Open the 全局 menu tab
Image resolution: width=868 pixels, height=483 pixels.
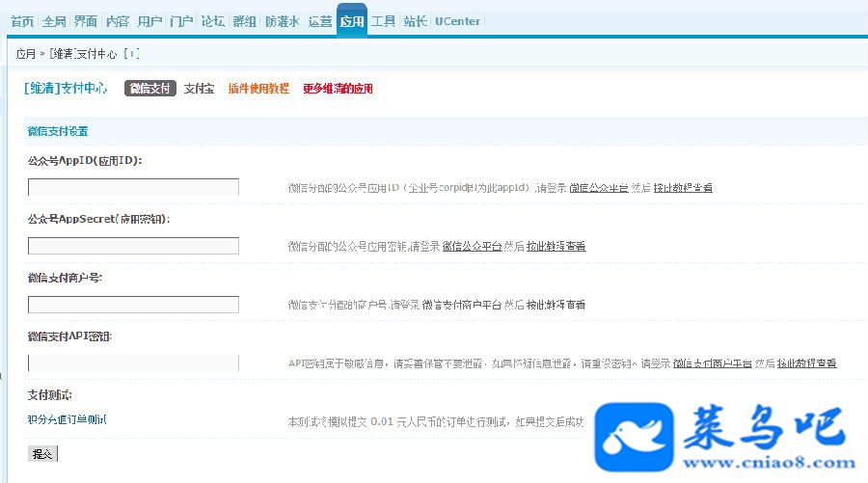pos(54,21)
